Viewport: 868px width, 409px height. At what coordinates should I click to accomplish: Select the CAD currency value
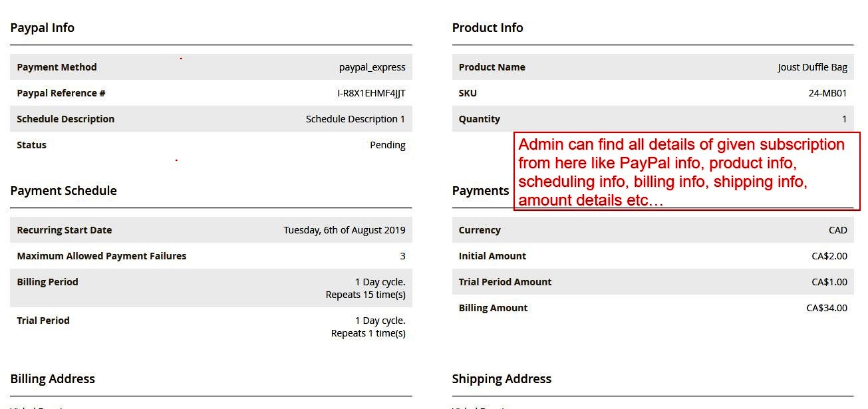(x=838, y=229)
